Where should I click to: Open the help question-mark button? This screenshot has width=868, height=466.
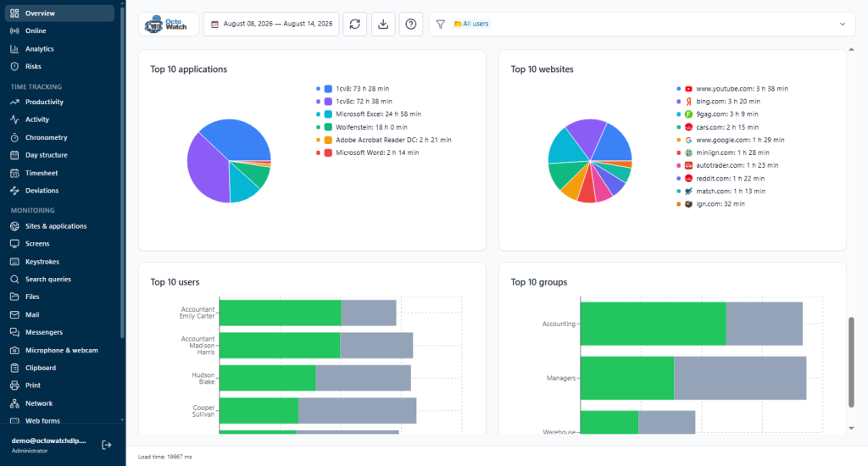411,24
